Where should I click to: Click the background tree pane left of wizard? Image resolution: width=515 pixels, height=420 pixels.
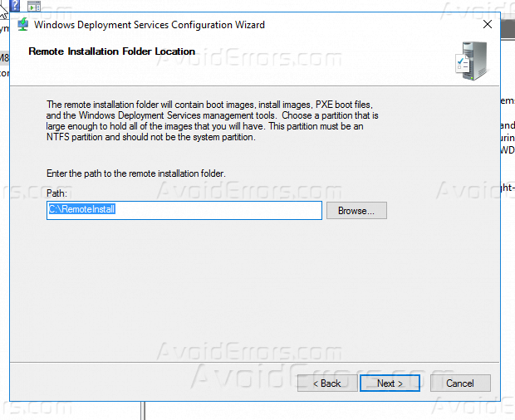pyautogui.click(x=5, y=249)
